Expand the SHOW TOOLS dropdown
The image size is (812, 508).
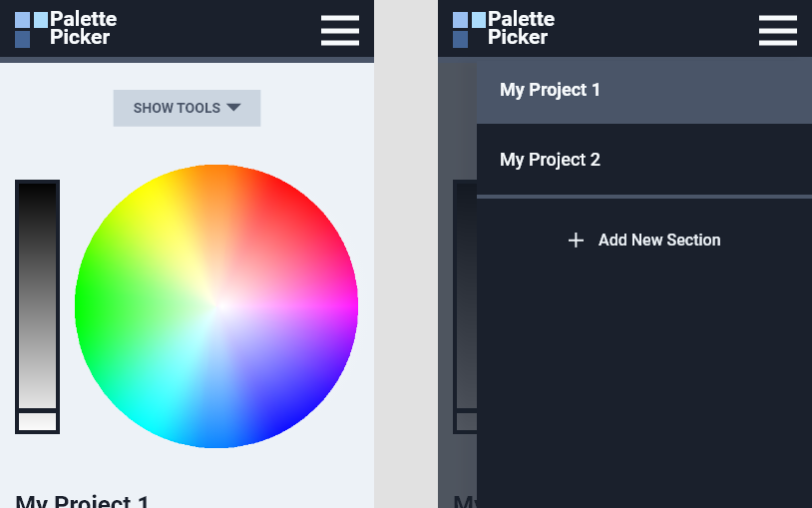tap(187, 108)
